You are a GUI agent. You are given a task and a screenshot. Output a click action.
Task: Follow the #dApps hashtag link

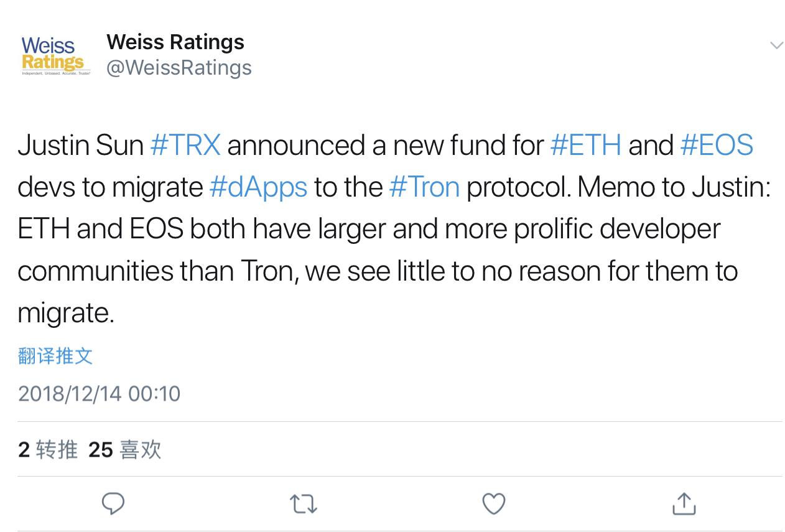[258, 187]
